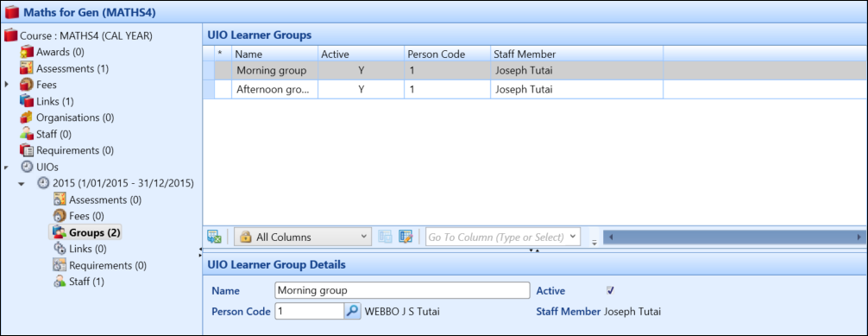The width and height of the screenshot is (868, 336).
Task: Click the course-level Fees icon
Action: click(27, 85)
